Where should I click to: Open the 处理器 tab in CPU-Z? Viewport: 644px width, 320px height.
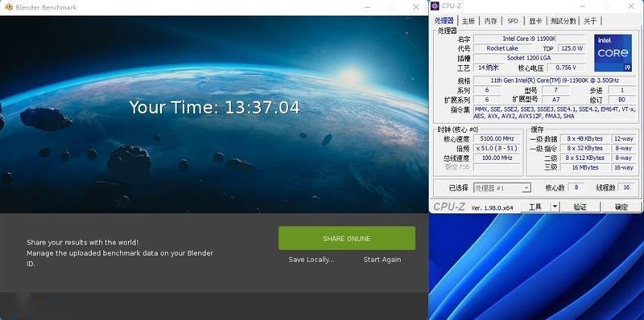click(444, 21)
